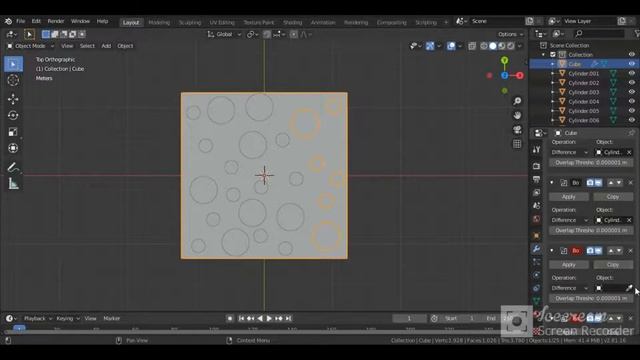This screenshot has width=640, height=360.
Task: Select the Measure ruler tool
Action: pos(13,184)
